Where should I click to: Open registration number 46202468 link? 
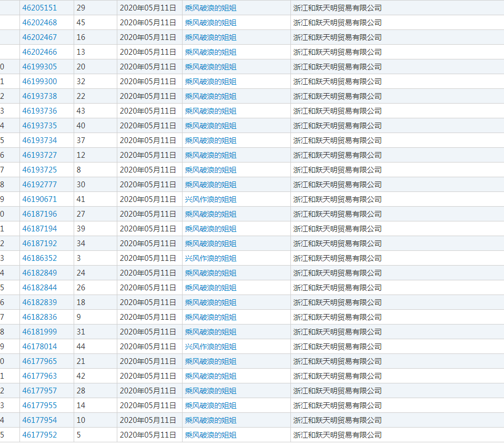click(x=39, y=23)
